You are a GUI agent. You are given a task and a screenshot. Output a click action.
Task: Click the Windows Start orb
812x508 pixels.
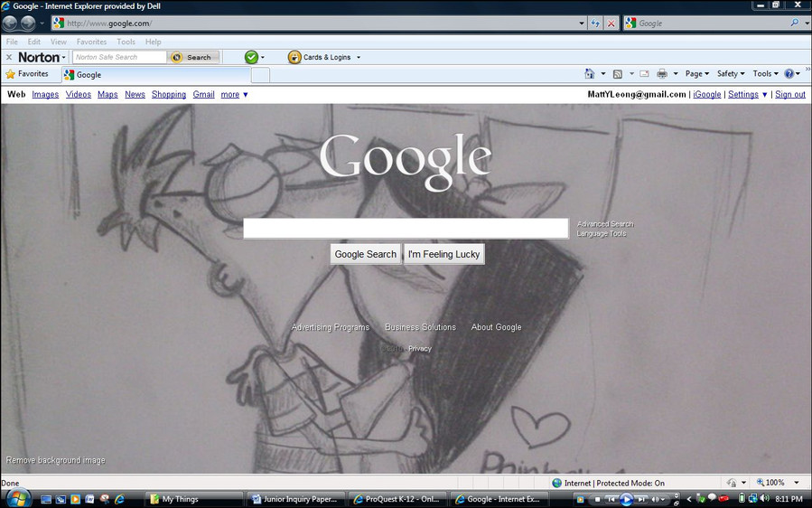17,499
